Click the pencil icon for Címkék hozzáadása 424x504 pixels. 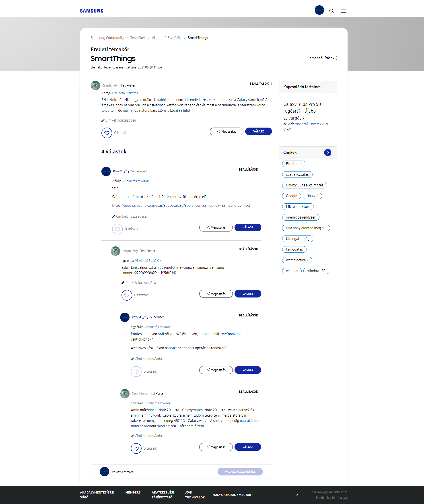pyautogui.click(x=103, y=120)
